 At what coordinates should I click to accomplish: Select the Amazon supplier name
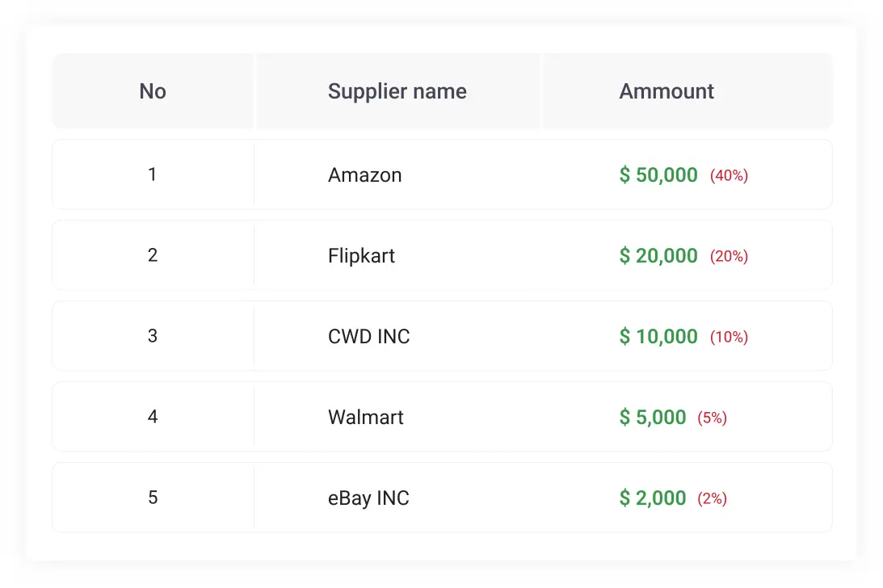tap(364, 175)
